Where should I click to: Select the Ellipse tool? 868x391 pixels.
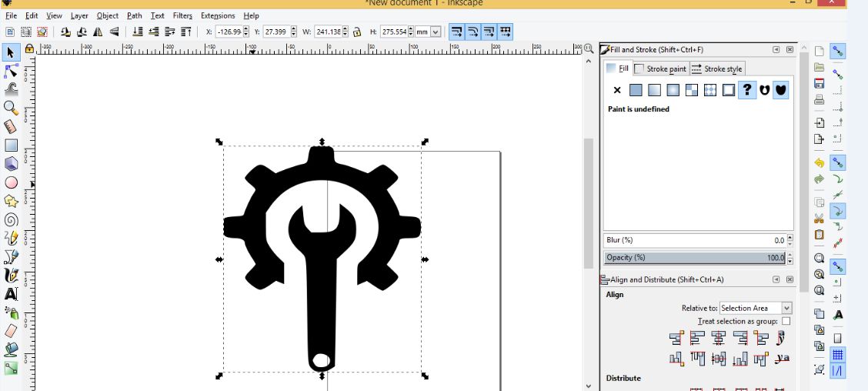click(11, 182)
